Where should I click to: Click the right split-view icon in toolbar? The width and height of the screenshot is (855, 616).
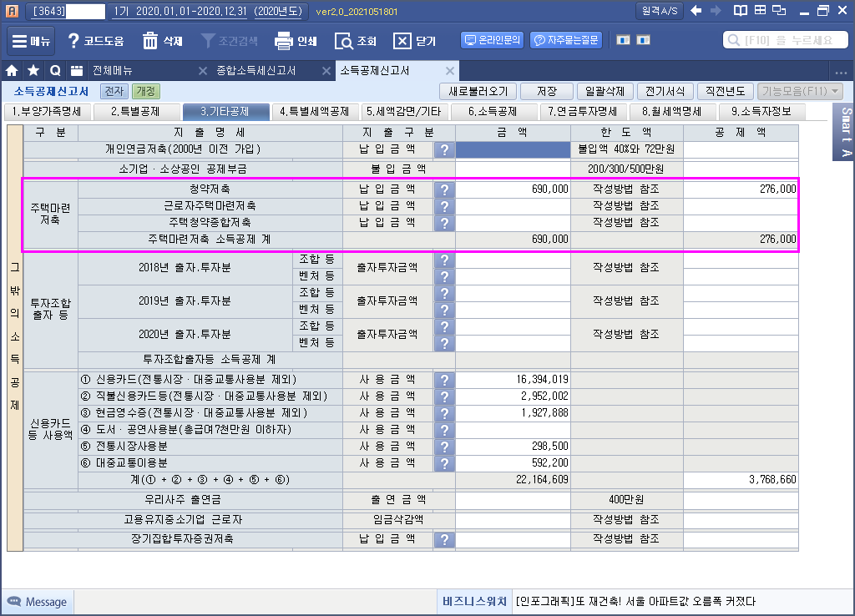pyautogui.click(x=644, y=40)
